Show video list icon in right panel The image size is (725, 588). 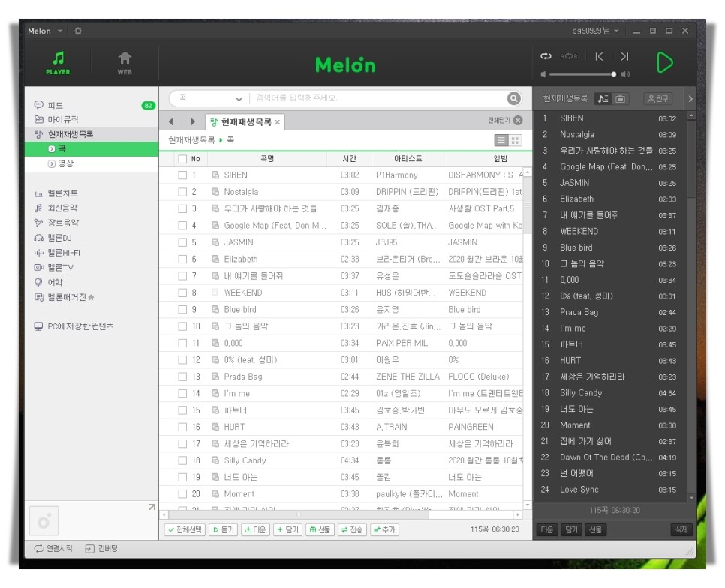[620, 98]
